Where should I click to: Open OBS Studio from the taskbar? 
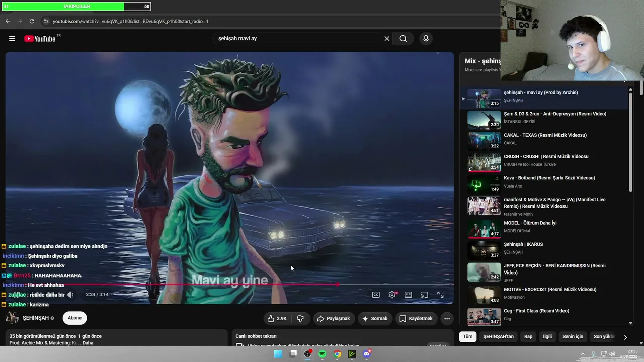[308, 354]
